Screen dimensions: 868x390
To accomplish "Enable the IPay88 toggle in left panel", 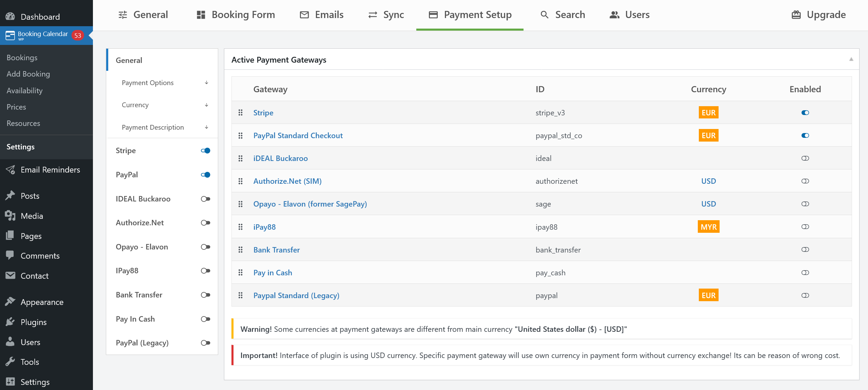I will [206, 271].
